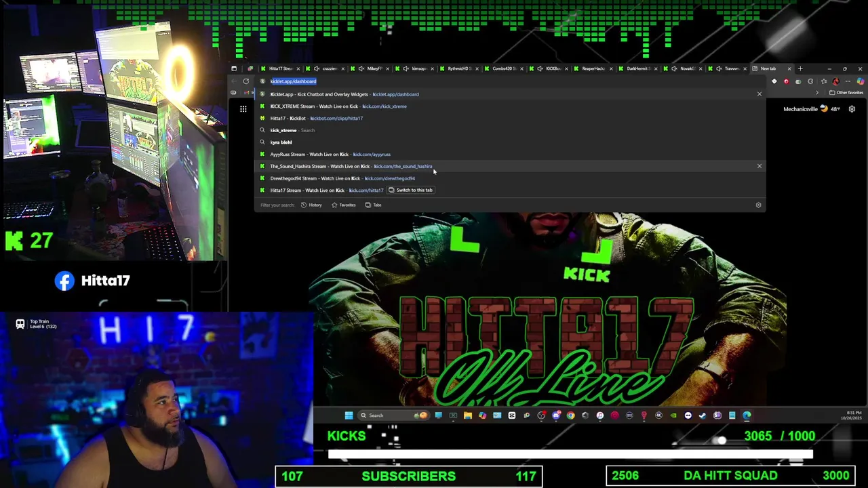Open Discord from the taskbar
The image size is (868, 488).
click(x=556, y=415)
